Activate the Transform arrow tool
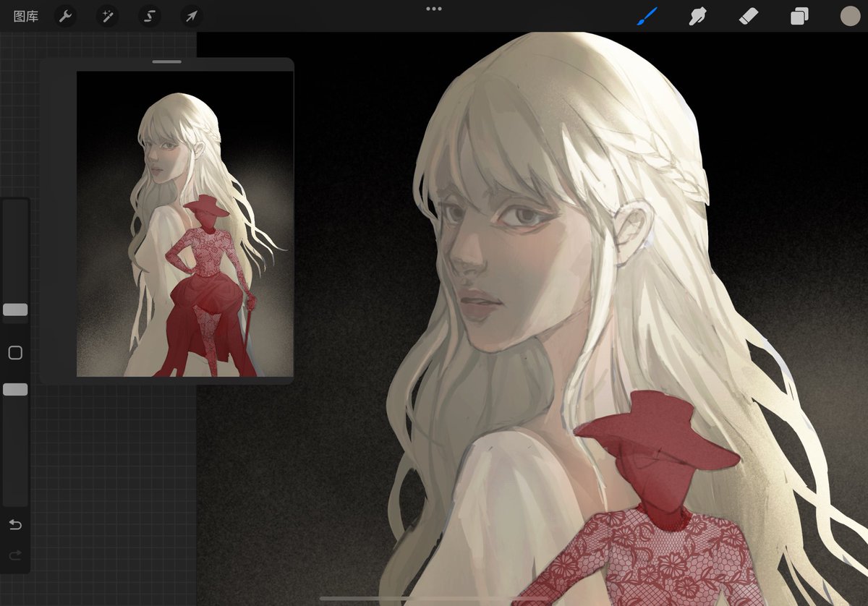The image size is (868, 606). tap(190, 16)
